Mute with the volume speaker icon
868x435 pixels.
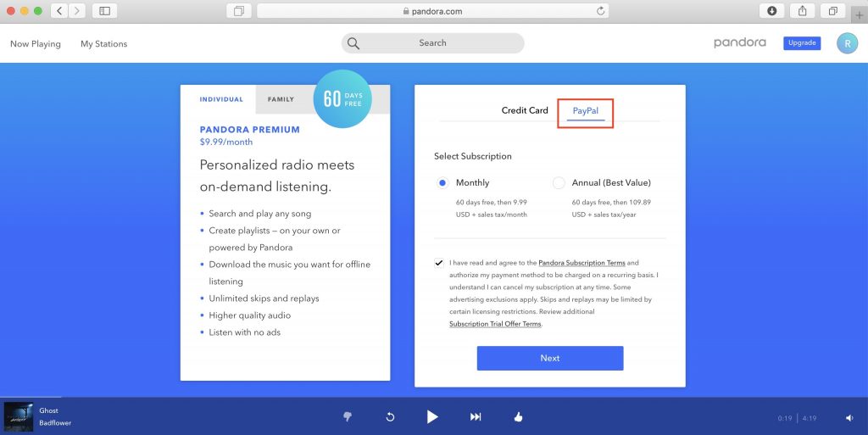pyautogui.click(x=849, y=417)
